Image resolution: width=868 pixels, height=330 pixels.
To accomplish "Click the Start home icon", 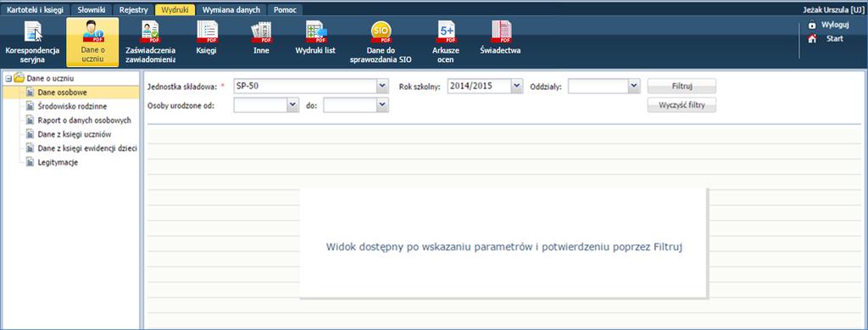I will [812, 39].
